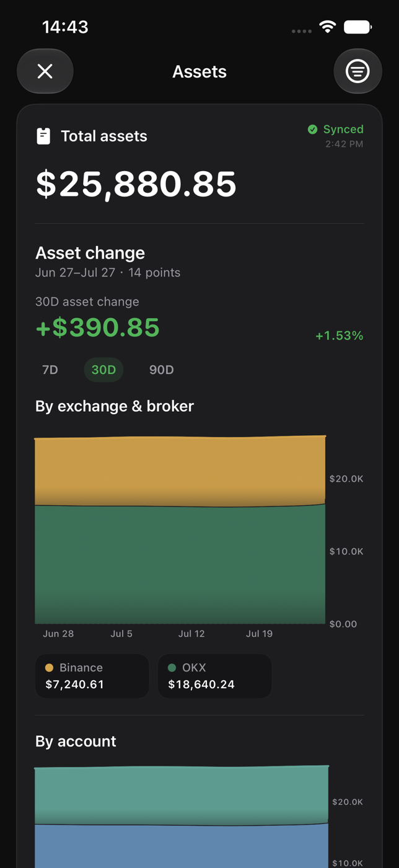This screenshot has height=868, width=399.
Task: Toggle the Binance legend chip
Action: click(92, 676)
